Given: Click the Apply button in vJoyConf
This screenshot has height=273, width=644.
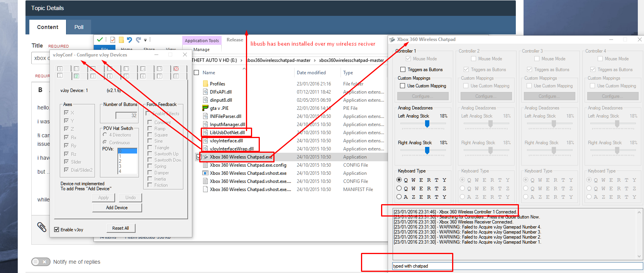Looking at the screenshot, I should point(103,198).
